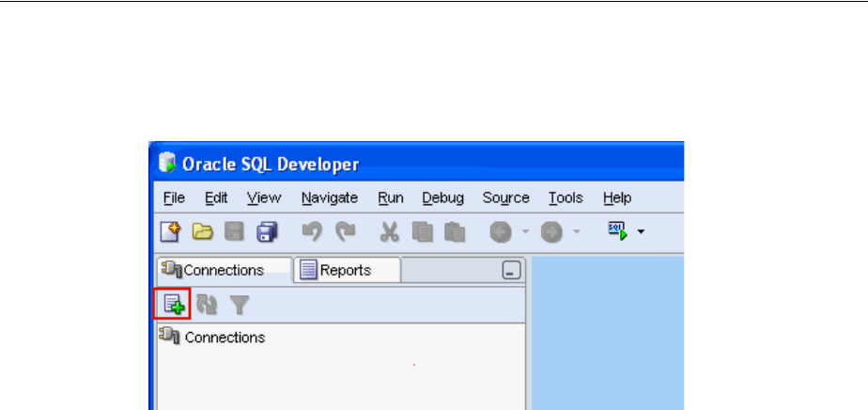Open dropdown arrow next to SQL Worksheet

[x=641, y=231]
